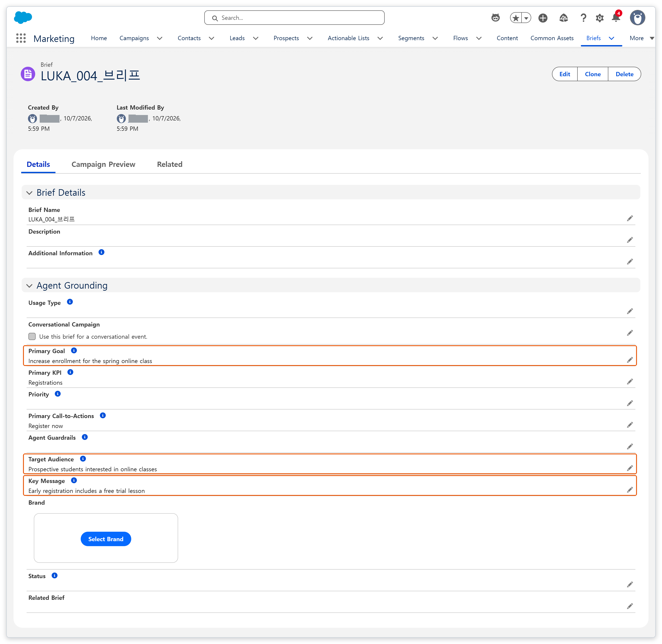Collapse the Brief Details section
This screenshot has width=662, height=644.
coord(30,193)
